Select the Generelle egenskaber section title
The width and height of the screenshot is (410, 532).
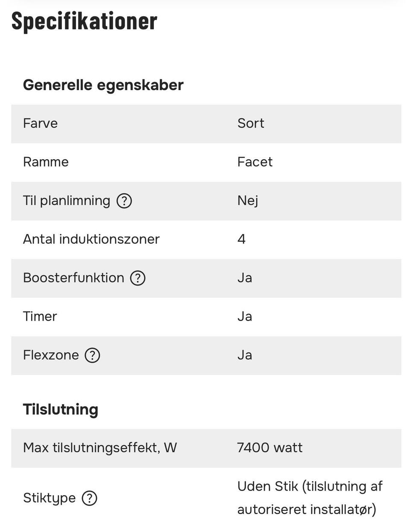click(x=103, y=85)
